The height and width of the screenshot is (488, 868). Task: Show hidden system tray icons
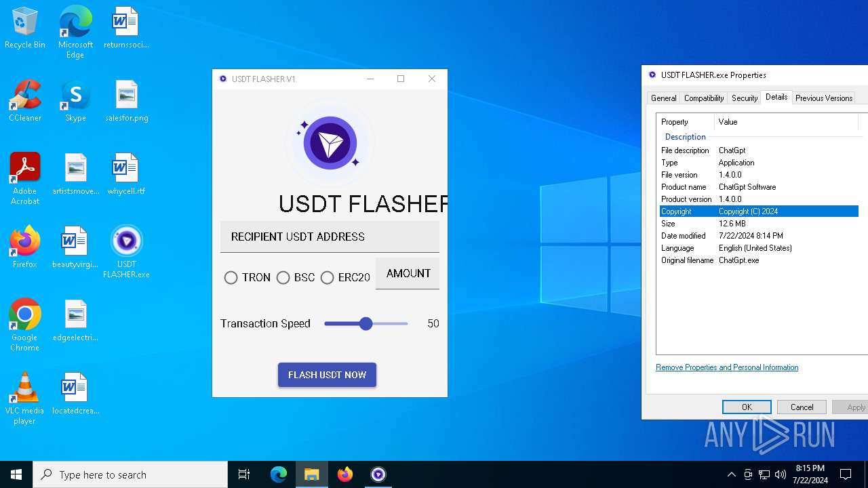pos(731,474)
